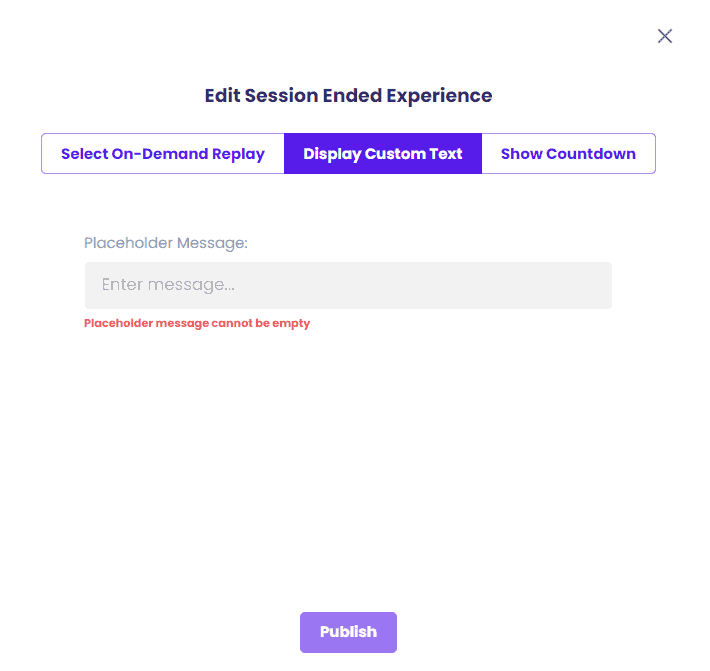Click the red empty-message error text
The height and width of the screenshot is (671, 710).
pyautogui.click(x=197, y=323)
